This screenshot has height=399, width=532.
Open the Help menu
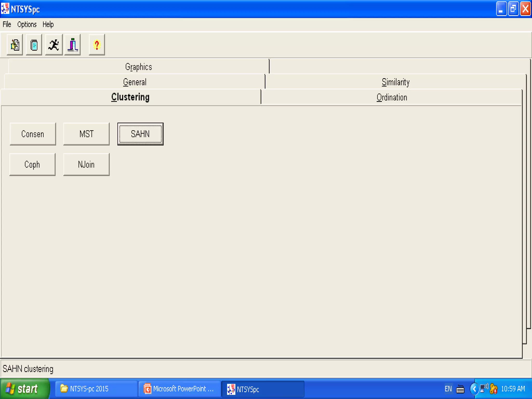pyautogui.click(x=48, y=24)
